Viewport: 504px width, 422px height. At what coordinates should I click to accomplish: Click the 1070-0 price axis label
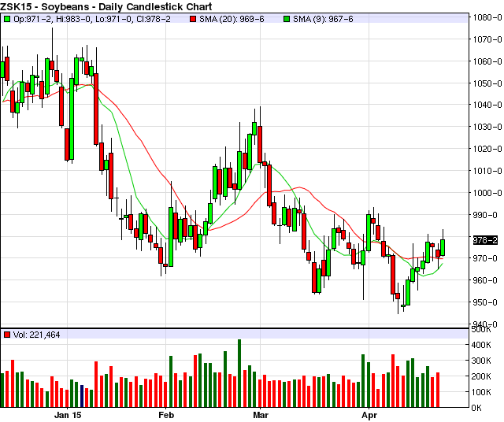(487, 39)
